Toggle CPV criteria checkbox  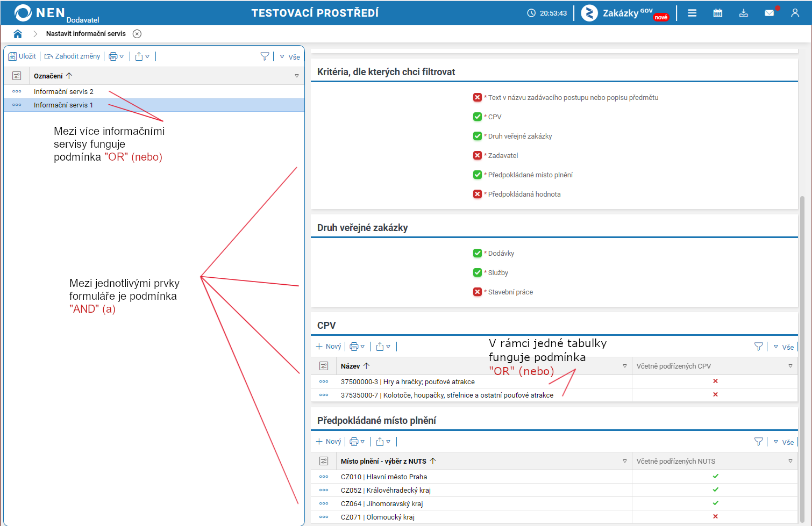tap(478, 117)
